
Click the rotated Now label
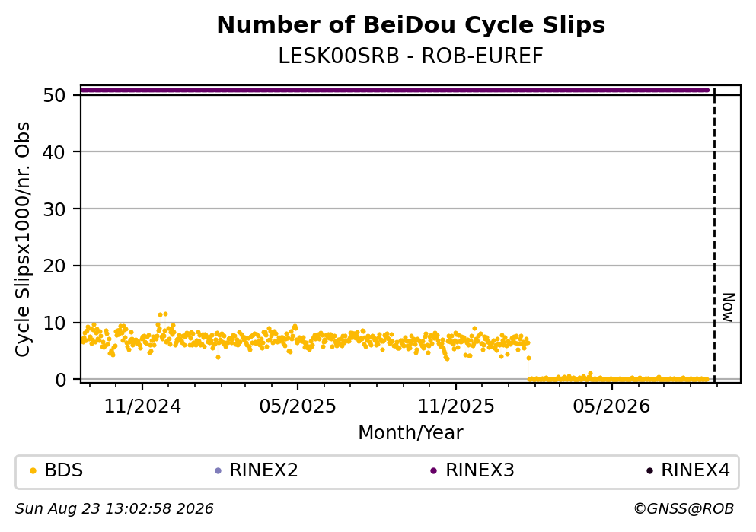(729, 307)
